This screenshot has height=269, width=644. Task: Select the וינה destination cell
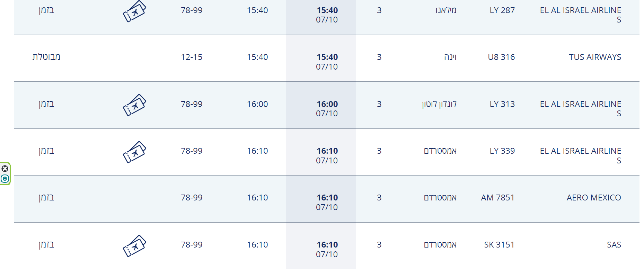(450, 57)
